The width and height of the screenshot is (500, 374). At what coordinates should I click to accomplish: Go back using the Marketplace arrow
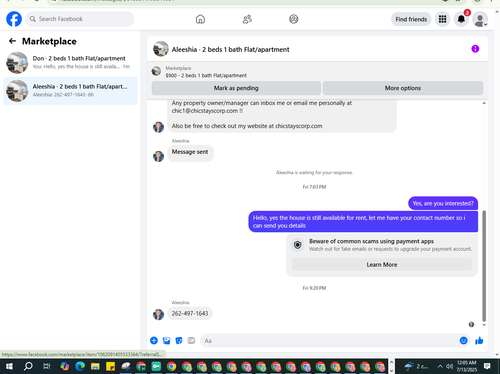pyautogui.click(x=12, y=41)
